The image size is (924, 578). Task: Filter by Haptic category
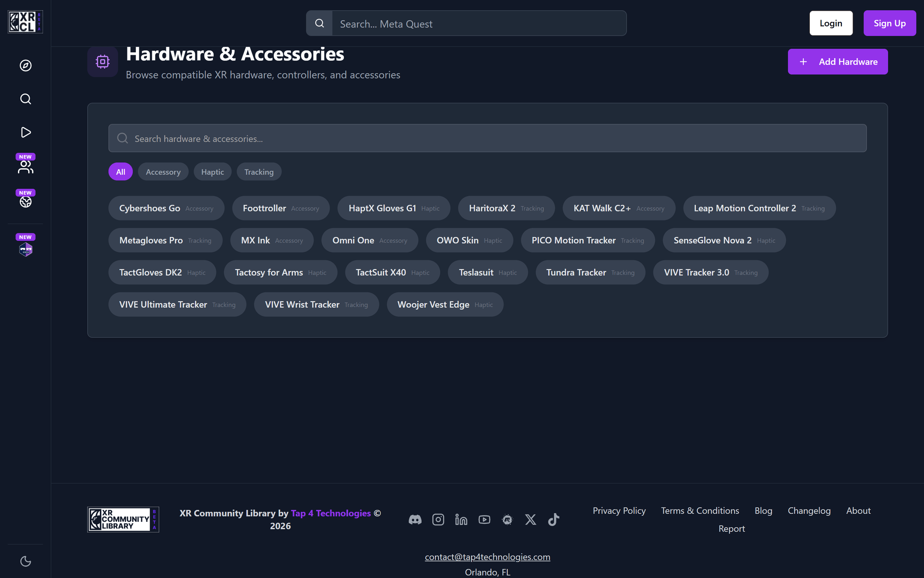click(x=213, y=172)
